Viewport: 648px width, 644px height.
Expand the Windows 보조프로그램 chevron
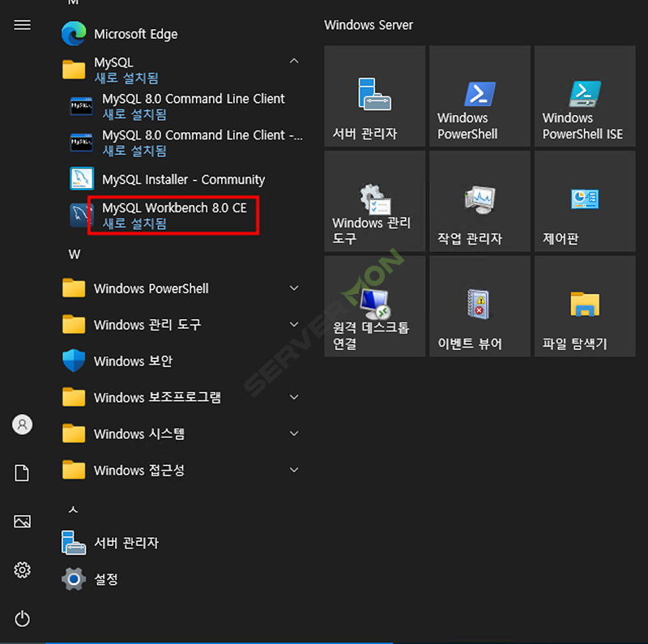(x=294, y=397)
